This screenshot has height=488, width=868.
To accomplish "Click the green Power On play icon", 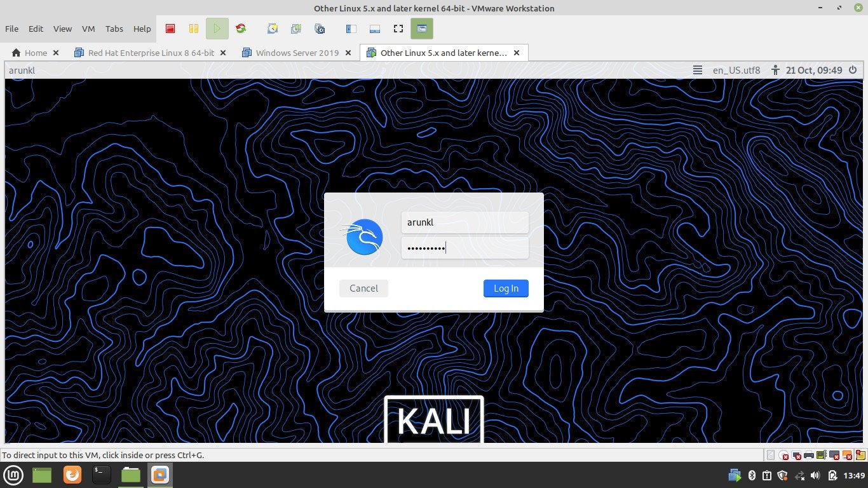I will 217,29.
